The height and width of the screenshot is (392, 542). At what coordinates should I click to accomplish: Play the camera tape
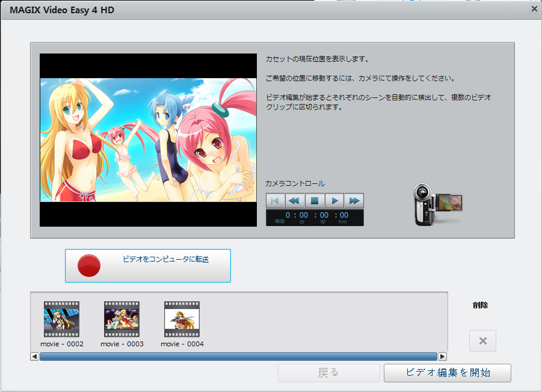(334, 201)
